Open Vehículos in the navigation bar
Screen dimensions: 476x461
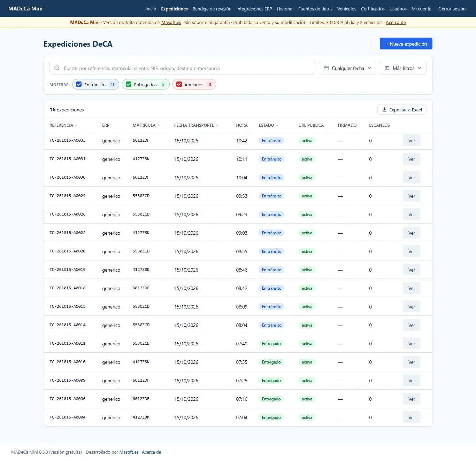tap(347, 9)
